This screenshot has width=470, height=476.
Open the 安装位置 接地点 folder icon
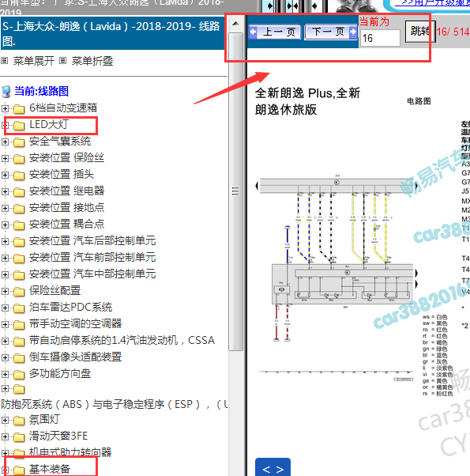tap(19, 208)
